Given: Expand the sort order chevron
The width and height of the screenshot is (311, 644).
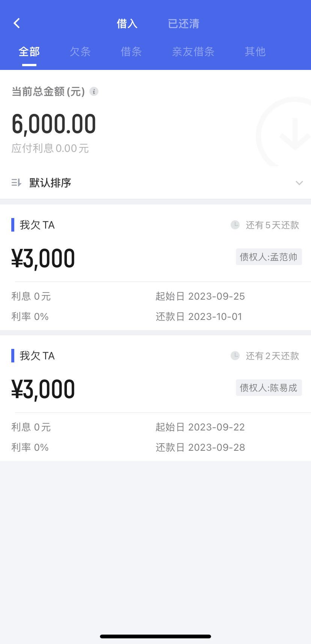Looking at the screenshot, I should (x=299, y=183).
